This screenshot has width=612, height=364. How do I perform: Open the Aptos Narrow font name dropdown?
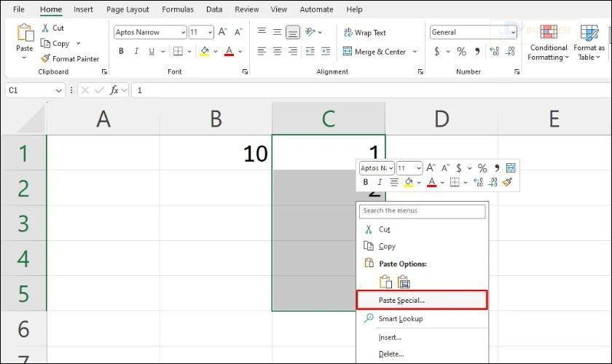182,33
